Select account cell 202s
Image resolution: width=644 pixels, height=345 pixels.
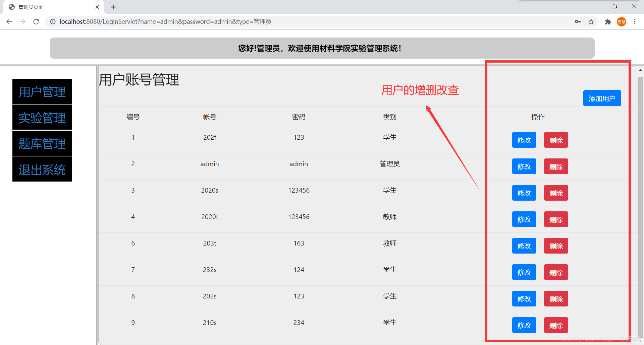(210, 296)
